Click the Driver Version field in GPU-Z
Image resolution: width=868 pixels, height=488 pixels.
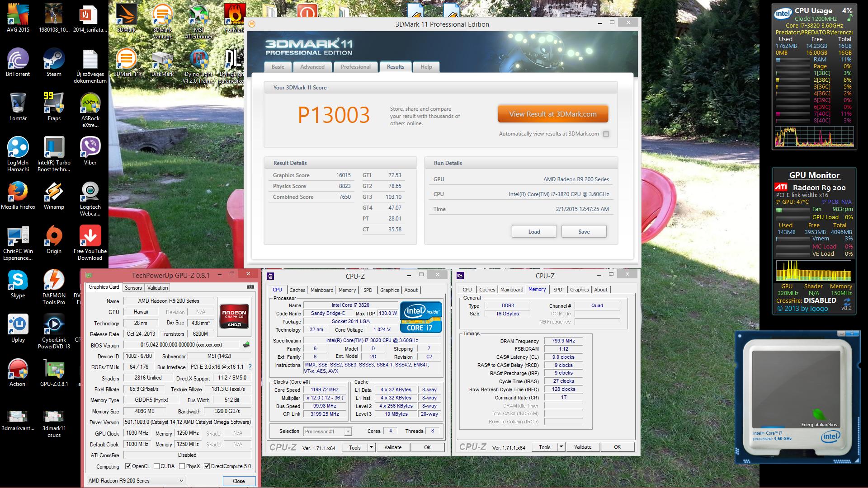click(187, 422)
